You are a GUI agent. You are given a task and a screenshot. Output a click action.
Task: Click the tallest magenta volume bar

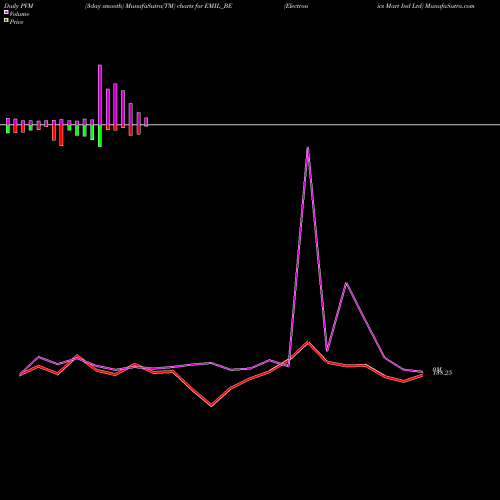[x=100, y=95]
